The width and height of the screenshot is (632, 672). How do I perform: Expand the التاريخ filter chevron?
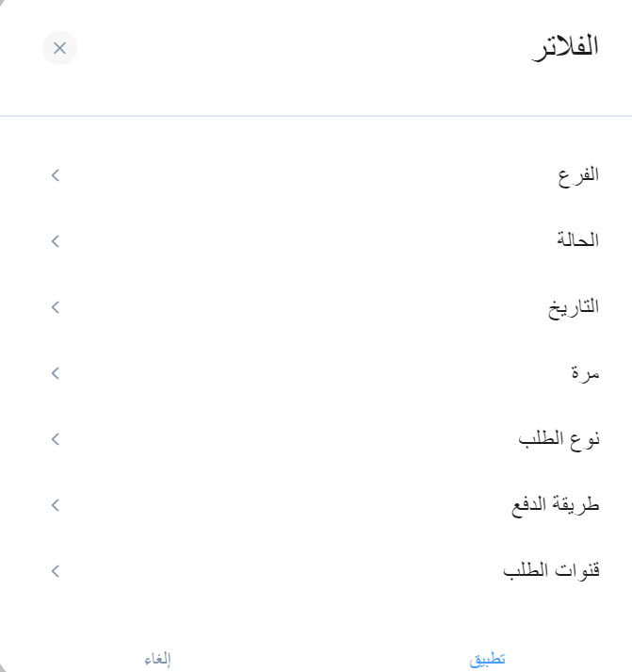(55, 307)
